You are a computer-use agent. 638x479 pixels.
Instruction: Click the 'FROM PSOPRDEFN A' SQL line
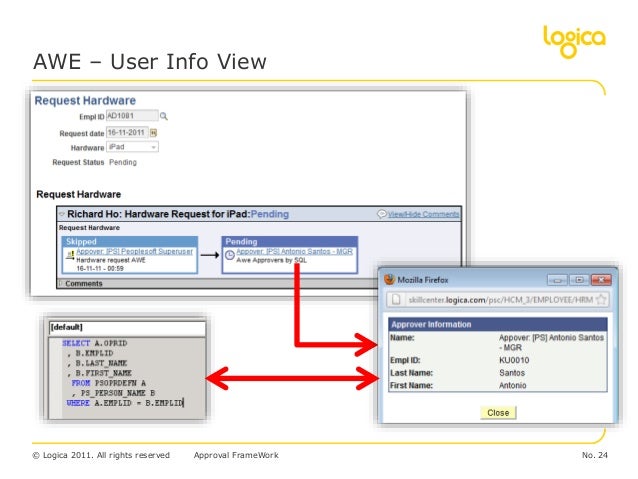(109, 383)
